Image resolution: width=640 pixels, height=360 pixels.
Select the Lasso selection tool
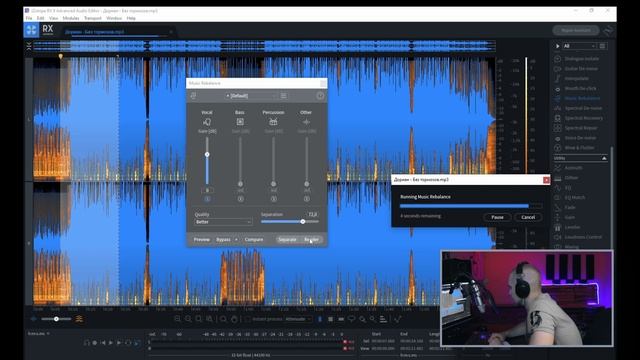[351, 319]
